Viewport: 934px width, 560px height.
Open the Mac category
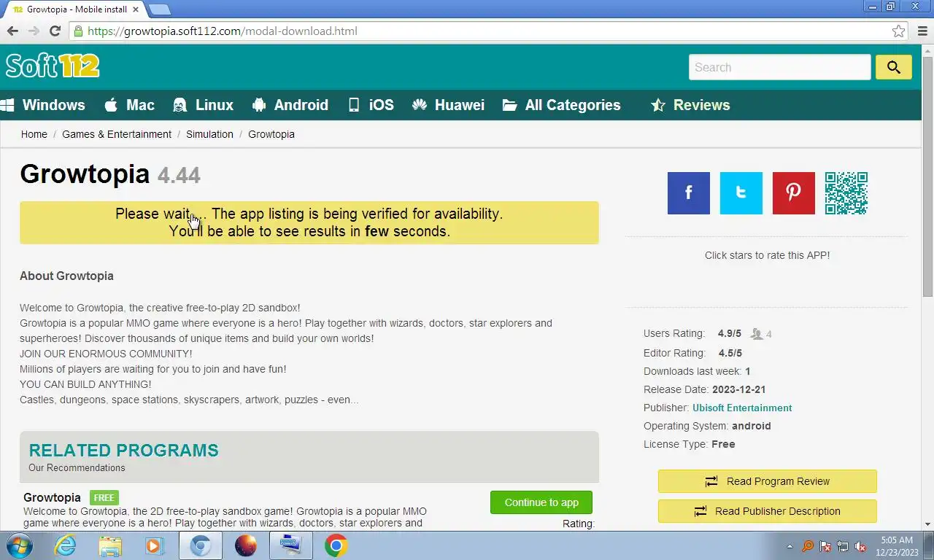click(130, 105)
